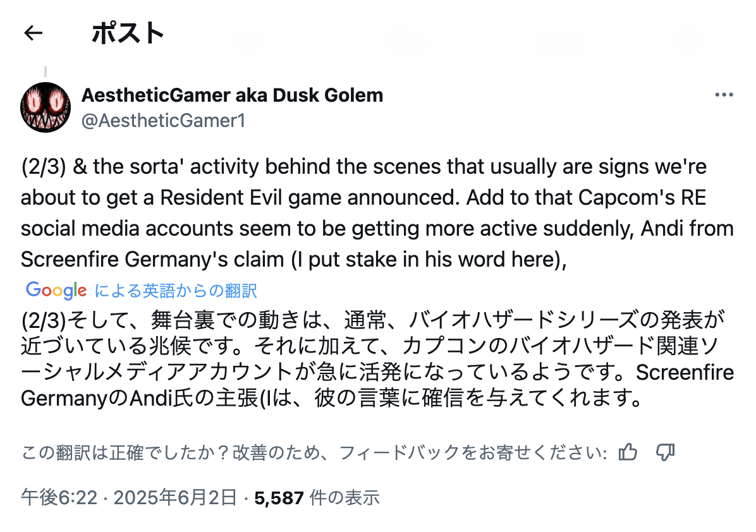Go back using the left arrow

(x=34, y=33)
